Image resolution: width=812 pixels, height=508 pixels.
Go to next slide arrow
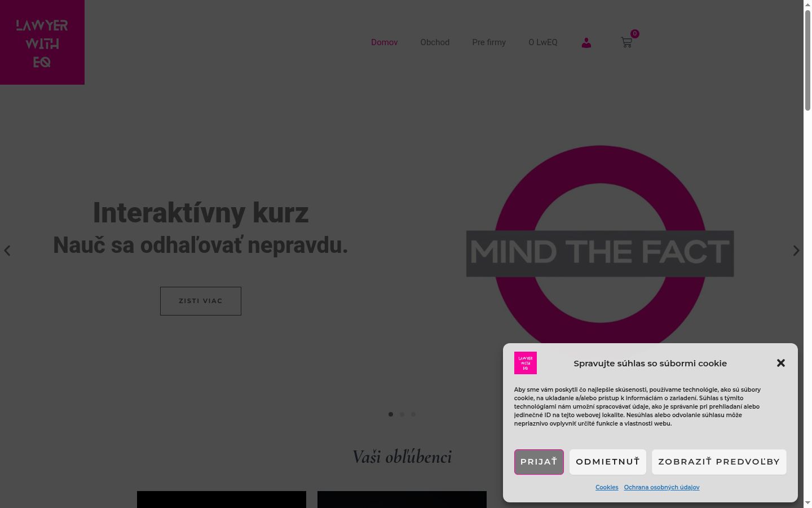click(796, 251)
